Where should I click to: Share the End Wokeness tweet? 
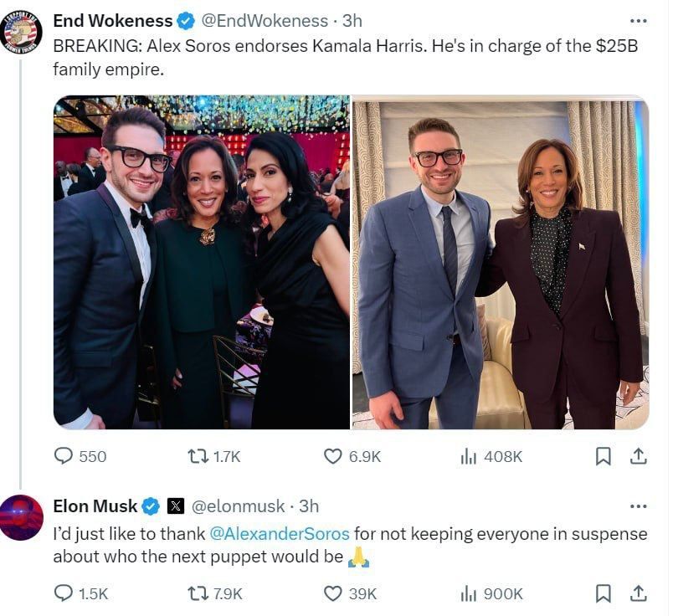640,456
